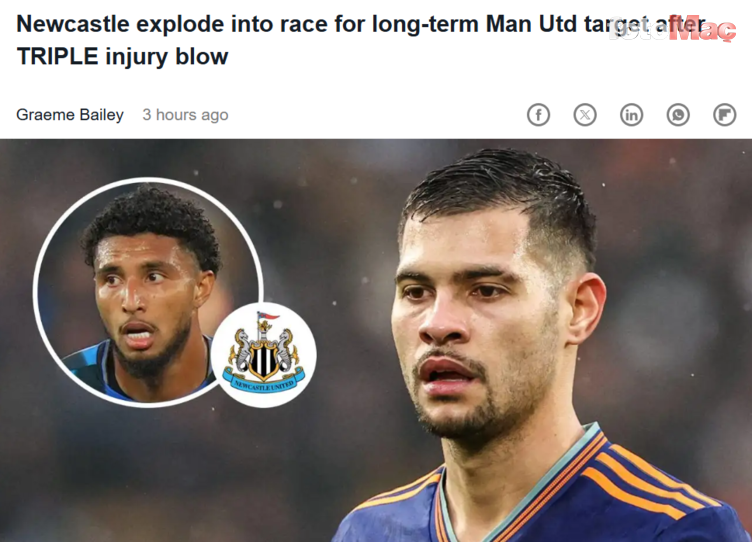Share the article on X
This screenshot has height=542, width=752.
click(585, 115)
